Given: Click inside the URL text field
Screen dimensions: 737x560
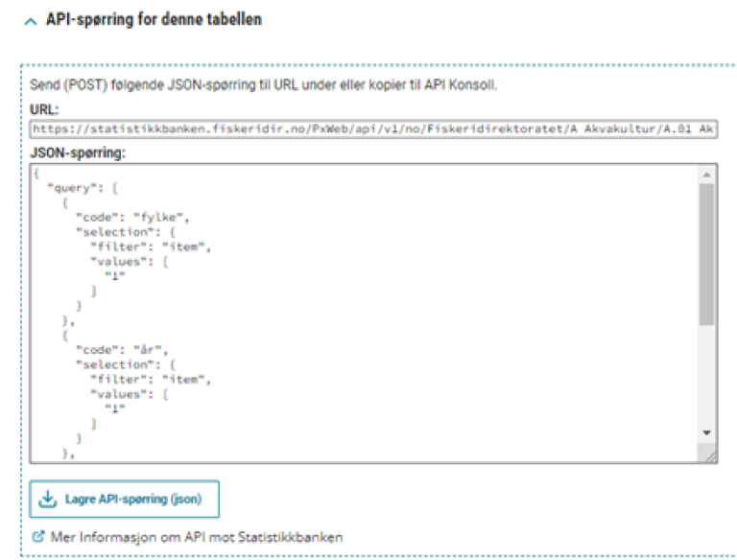Looking at the screenshot, I should tap(374, 128).
